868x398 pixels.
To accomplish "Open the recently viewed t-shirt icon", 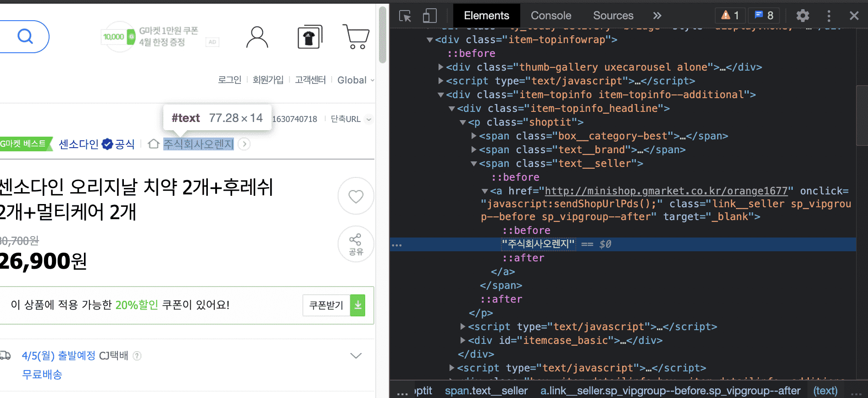I will (x=310, y=37).
